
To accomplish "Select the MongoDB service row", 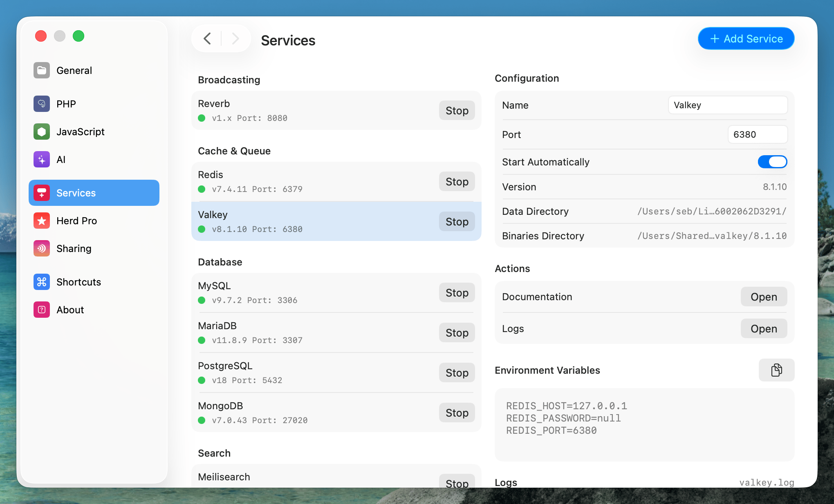I will 336,413.
